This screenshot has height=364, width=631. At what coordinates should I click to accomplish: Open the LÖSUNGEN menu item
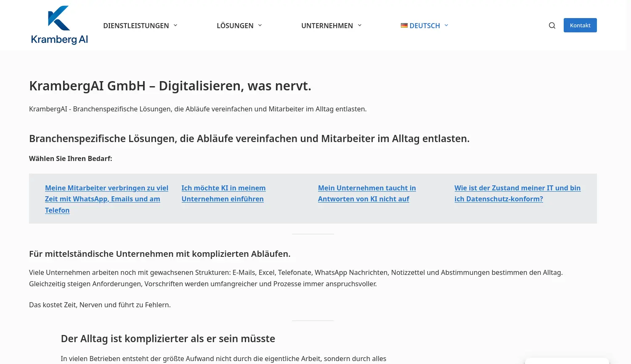(x=235, y=26)
